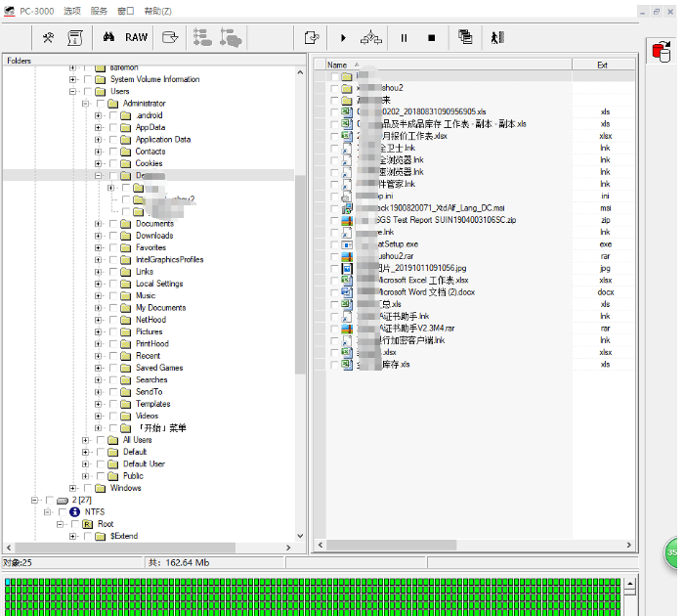Check the Downloads folder checkbox
This screenshot has width=685, height=616.
coord(113,236)
